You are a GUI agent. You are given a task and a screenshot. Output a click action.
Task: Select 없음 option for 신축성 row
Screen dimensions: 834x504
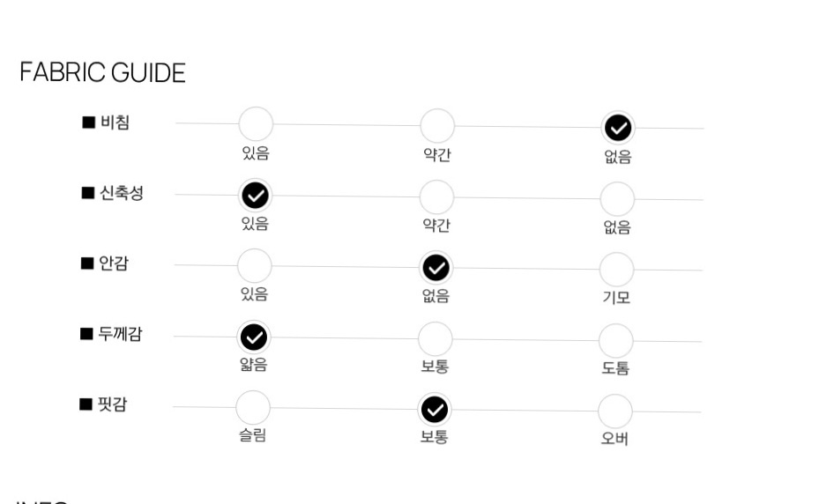pos(617,199)
